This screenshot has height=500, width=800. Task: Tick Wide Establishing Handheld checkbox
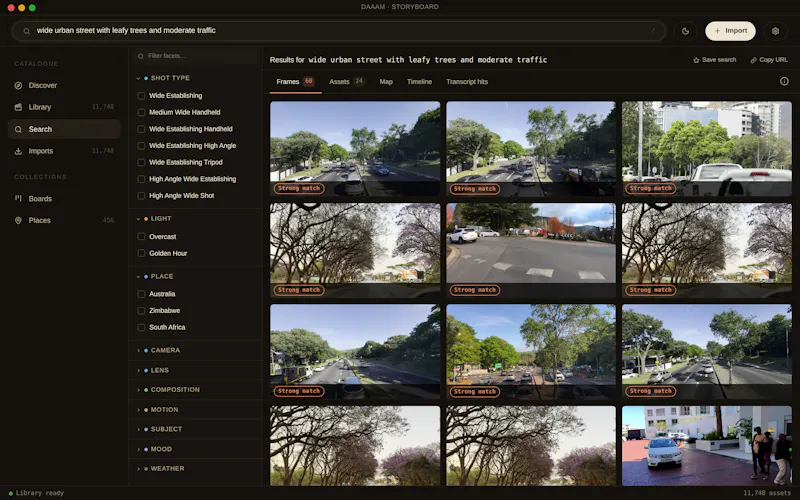[x=141, y=129]
